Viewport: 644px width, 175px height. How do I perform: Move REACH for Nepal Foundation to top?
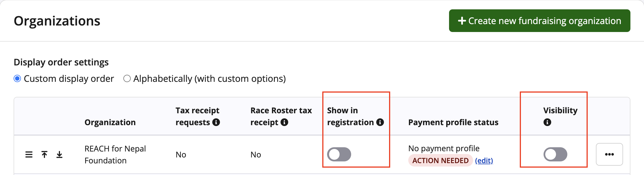click(x=44, y=155)
